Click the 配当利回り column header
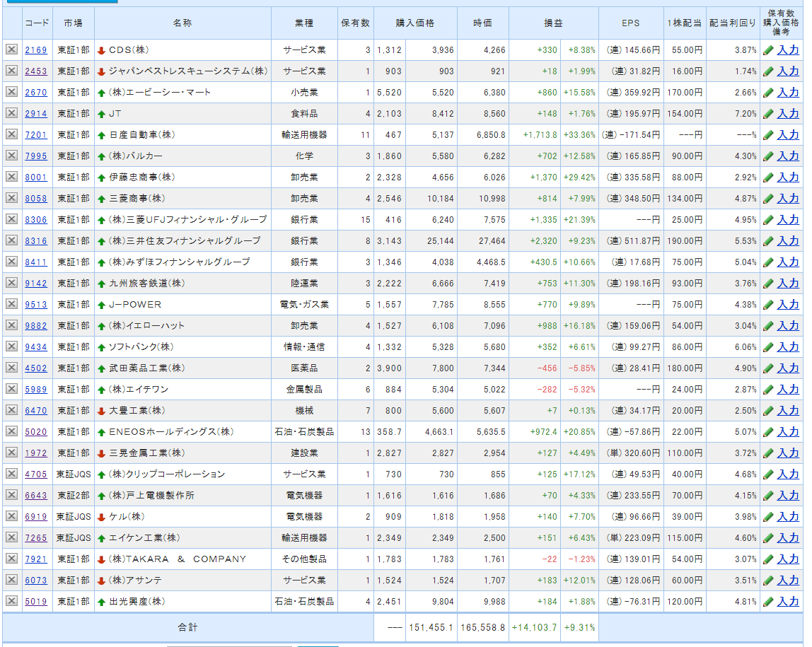This screenshot has width=812, height=647. point(732,23)
